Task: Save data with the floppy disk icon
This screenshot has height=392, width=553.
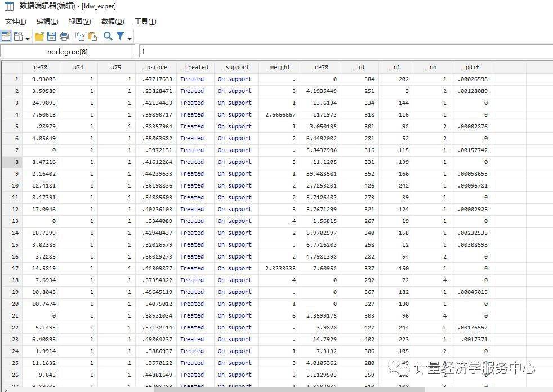Action: pyautogui.click(x=51, y=37)
